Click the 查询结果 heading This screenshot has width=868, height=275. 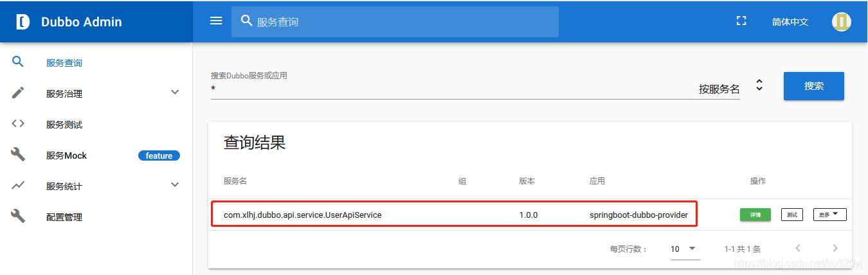(x=255, y=143)
